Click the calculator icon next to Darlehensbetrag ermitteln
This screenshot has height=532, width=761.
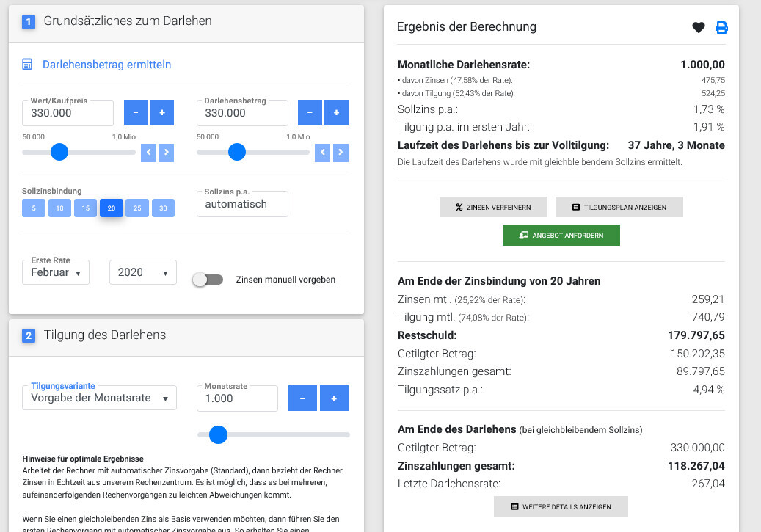(x=27, y=64)
